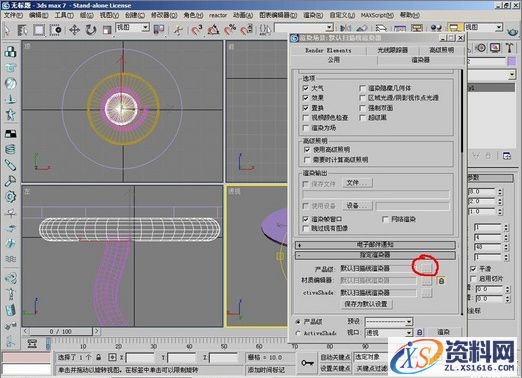Select the Rotate tool in main toolbar
The width and height of the screenshot is (522, 378).
[90, 30]
